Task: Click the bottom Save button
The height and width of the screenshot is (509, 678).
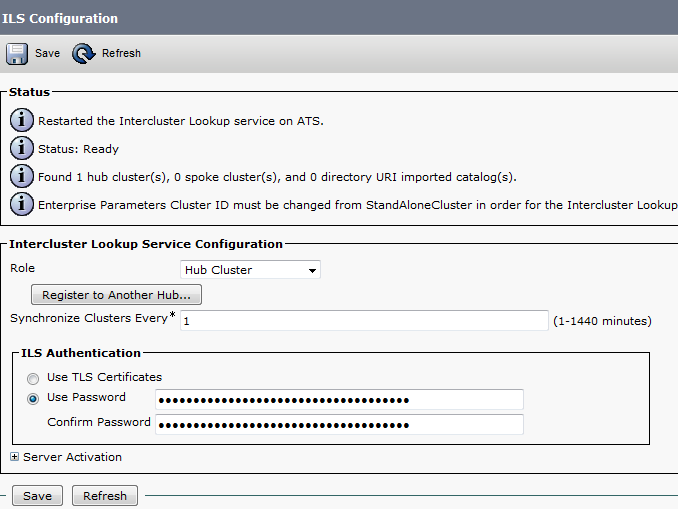Action: click(x=37, y=496)
